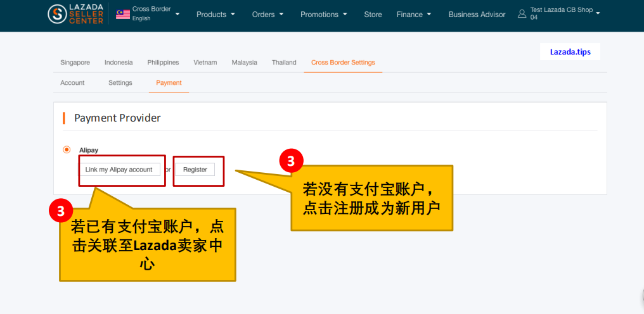The image size is (644, 314).
Task: Click the user profile icon
Action: point(522,14)
